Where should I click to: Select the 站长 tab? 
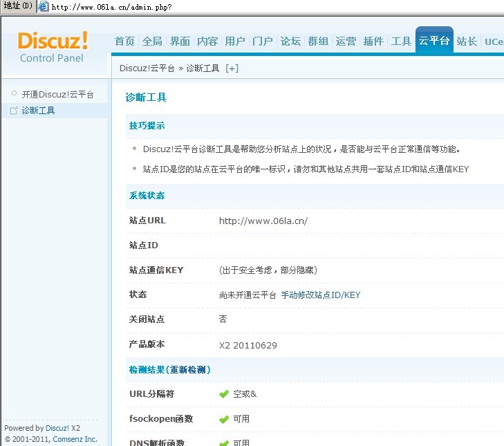click(x=467, y=41)
